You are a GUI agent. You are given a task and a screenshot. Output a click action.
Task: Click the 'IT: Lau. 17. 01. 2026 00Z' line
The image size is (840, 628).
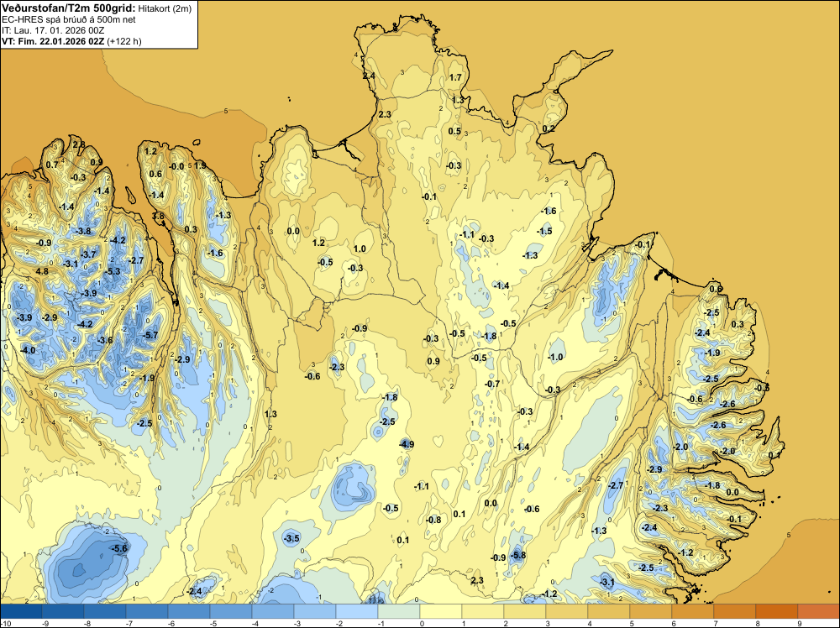53,30
